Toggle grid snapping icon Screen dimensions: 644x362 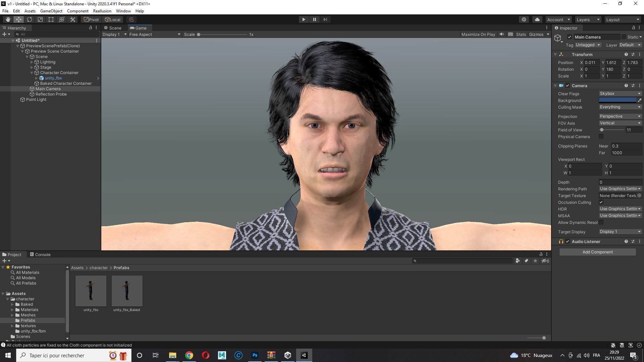click(131, 19)
